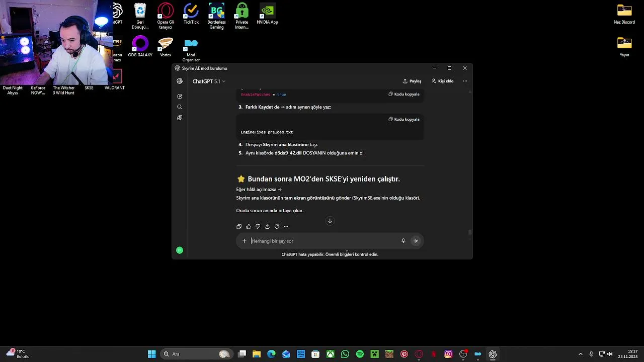644x362 pixels.
Task: Expand hidden system tray icons chevron
Action: tap(580, 354)
